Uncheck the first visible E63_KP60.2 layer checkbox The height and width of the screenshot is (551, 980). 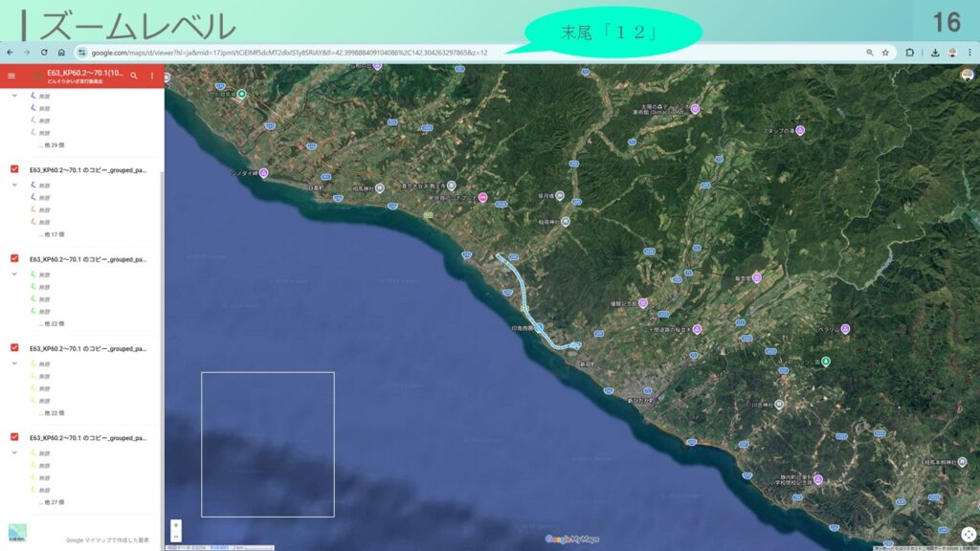coord(14,169)
